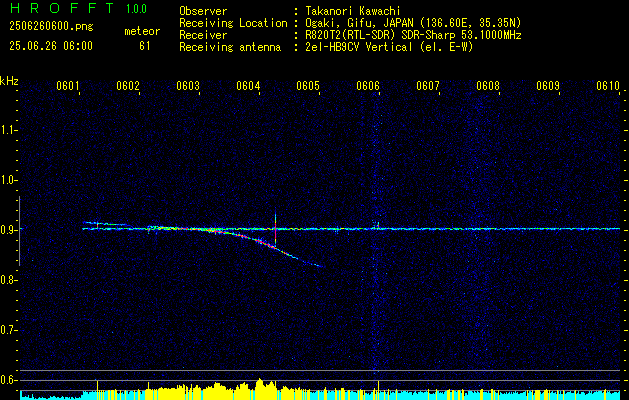Viewport: 629px width, 400px height.
Task: Click the 0605 time marker
Action: point(308,86)
